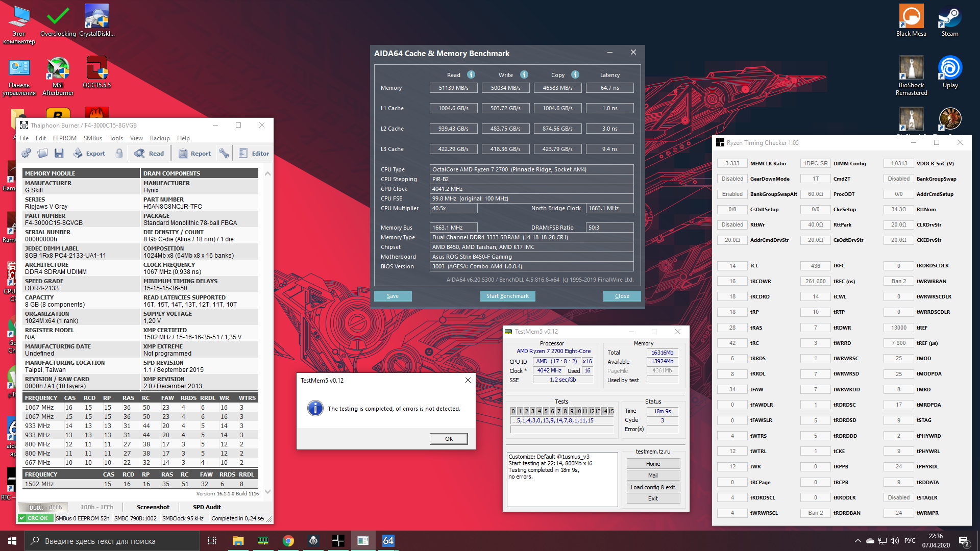
Task: Click the Export toolbar button
Action: pos(89,153)
